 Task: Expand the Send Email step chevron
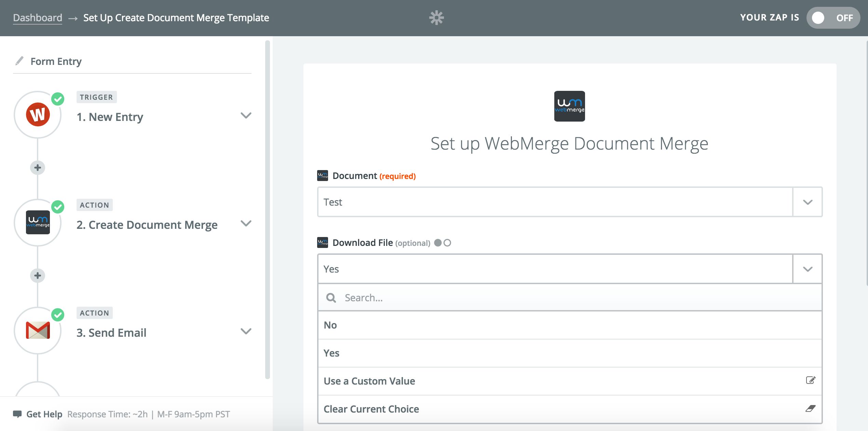coord(246,331)
